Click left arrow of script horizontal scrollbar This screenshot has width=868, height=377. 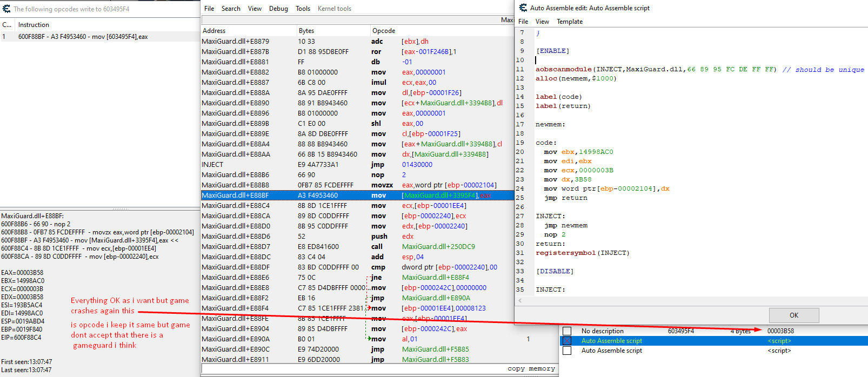click(520, 300)
